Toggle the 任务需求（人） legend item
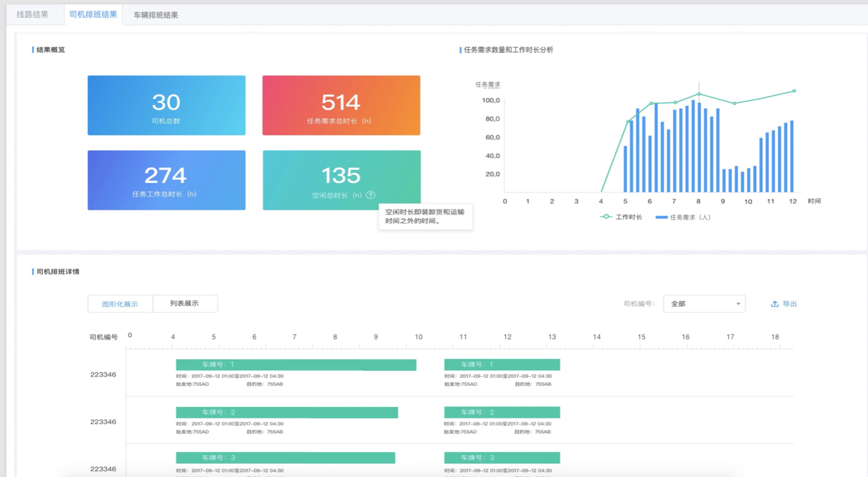Image resolution: width=868 pixels, height=477 pixels. 683,217
